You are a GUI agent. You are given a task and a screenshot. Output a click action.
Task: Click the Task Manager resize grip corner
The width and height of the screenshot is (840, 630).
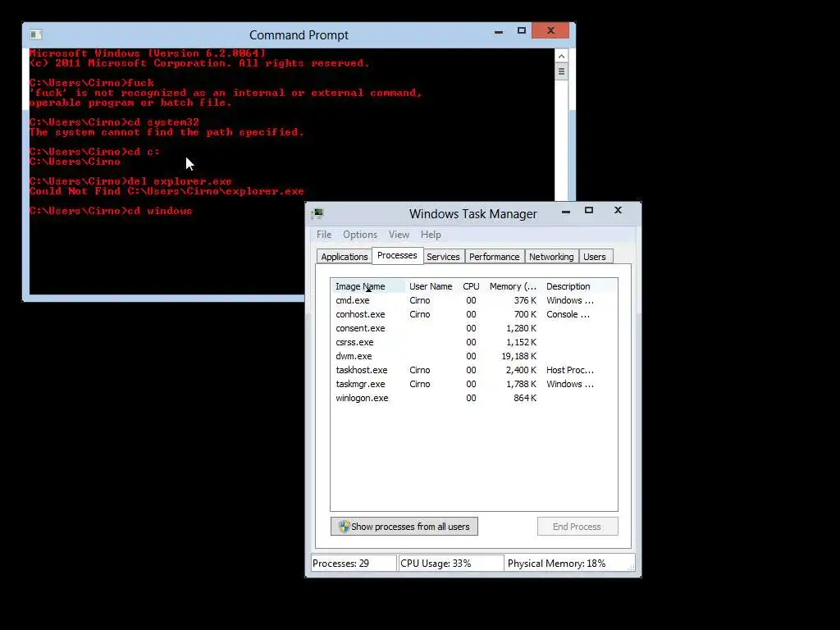click(x=631, y=568)
